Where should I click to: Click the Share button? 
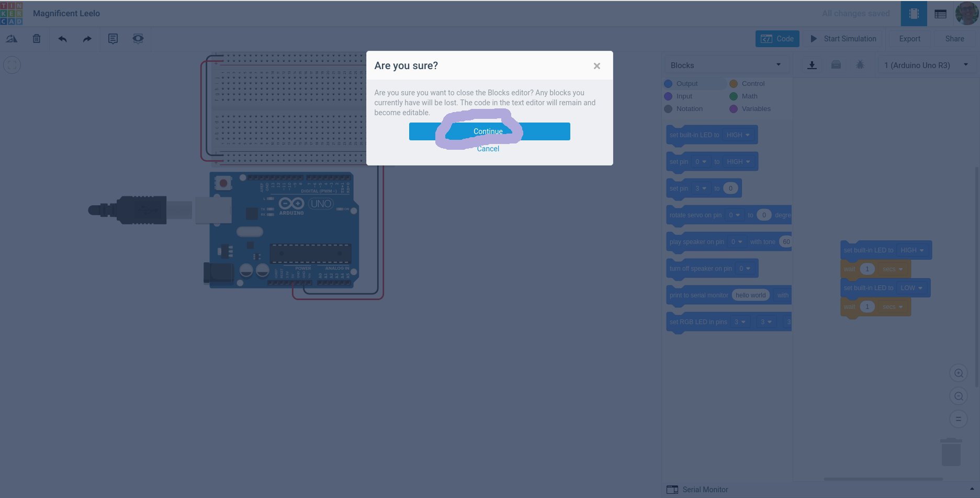pyautogui.click(x=954, y=39)
